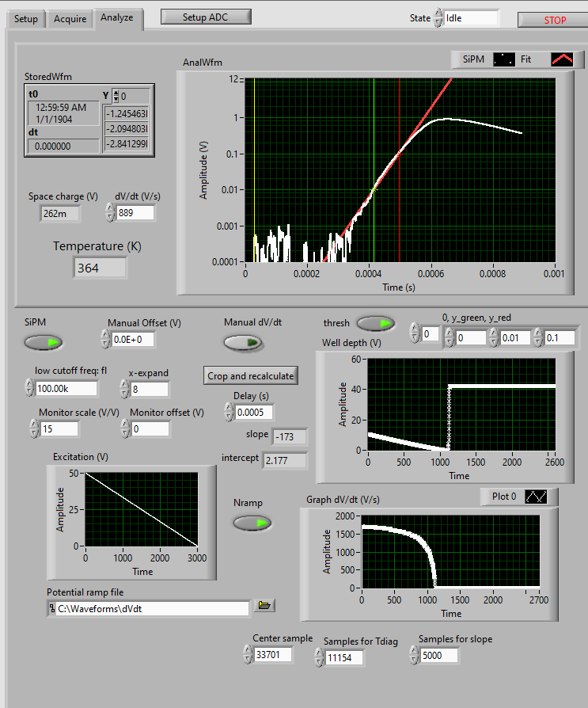Viewport: 588px width, 708px height.
Task: Click the SiPM legend plot-style icon
Action: pos(504,59)
